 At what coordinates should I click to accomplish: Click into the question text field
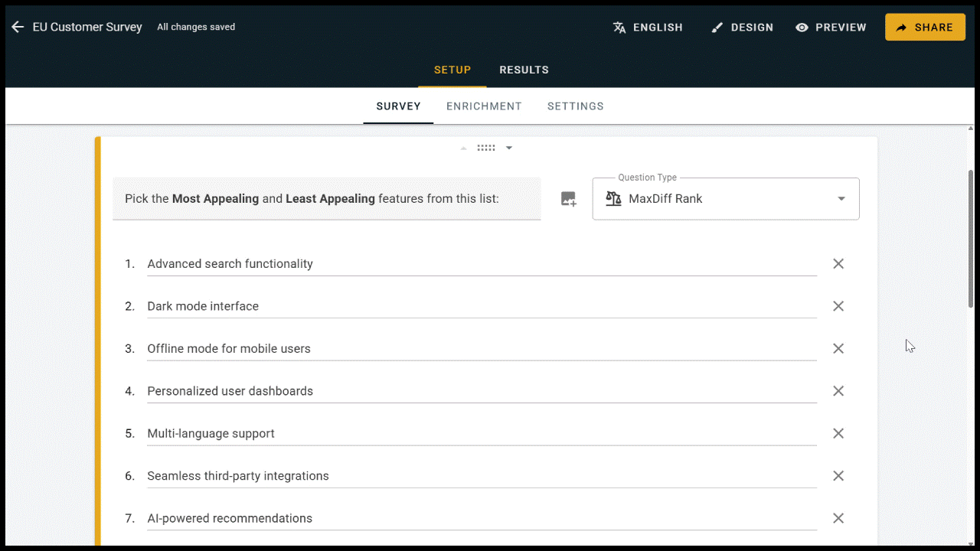[x=327, y=198]
